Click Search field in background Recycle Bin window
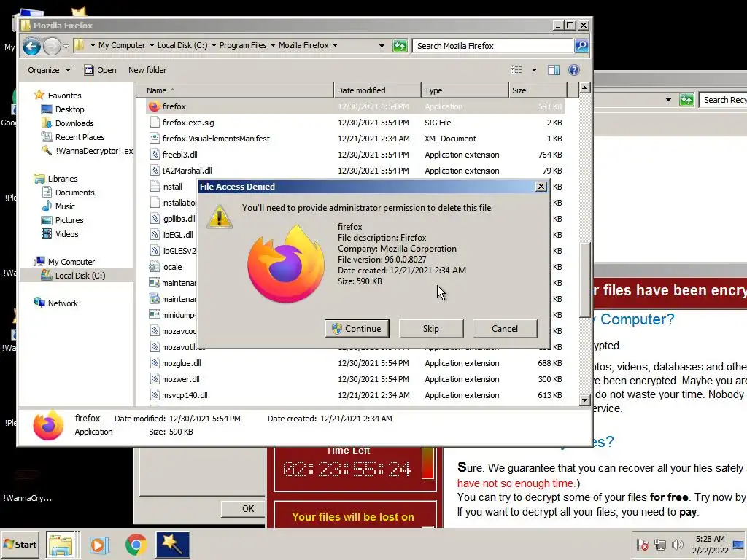This screenshot has width=747, height=560. [x=723, y=100]
